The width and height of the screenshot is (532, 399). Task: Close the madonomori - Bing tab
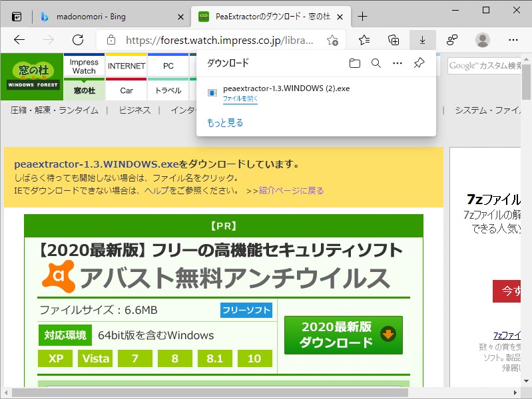point(181,17)
